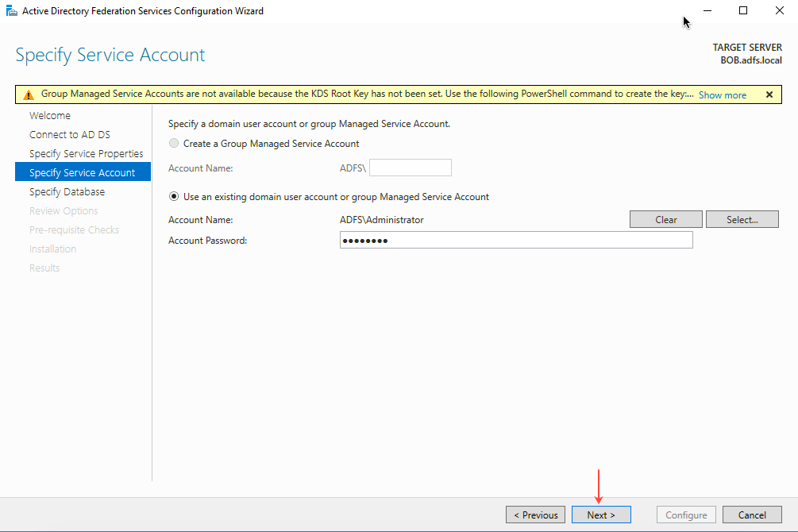Cancel the configuration wizard

(x=752, y=515)
